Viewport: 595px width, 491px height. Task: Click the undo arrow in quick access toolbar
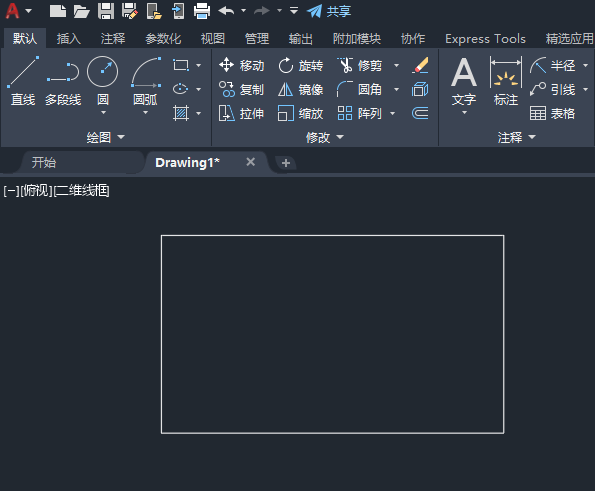coord(226,11)
